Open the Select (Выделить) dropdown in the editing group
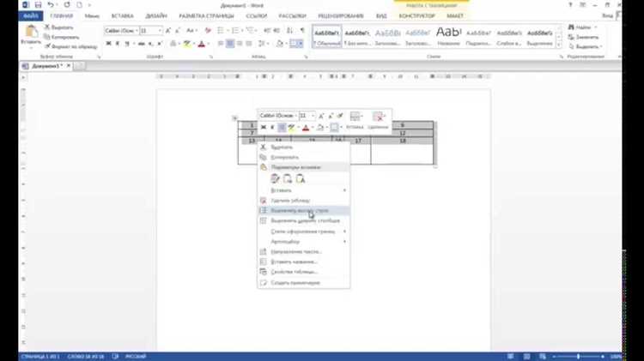 coord(586,46)
